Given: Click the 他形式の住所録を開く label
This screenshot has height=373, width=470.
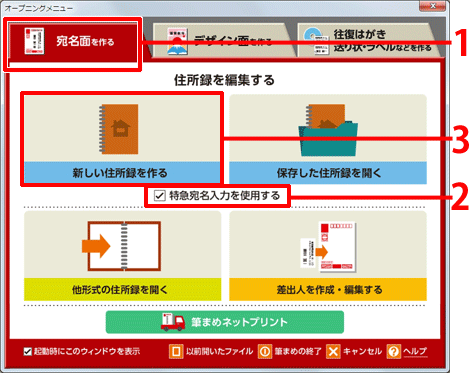Looking at the screenshot, I should point(120,289).
